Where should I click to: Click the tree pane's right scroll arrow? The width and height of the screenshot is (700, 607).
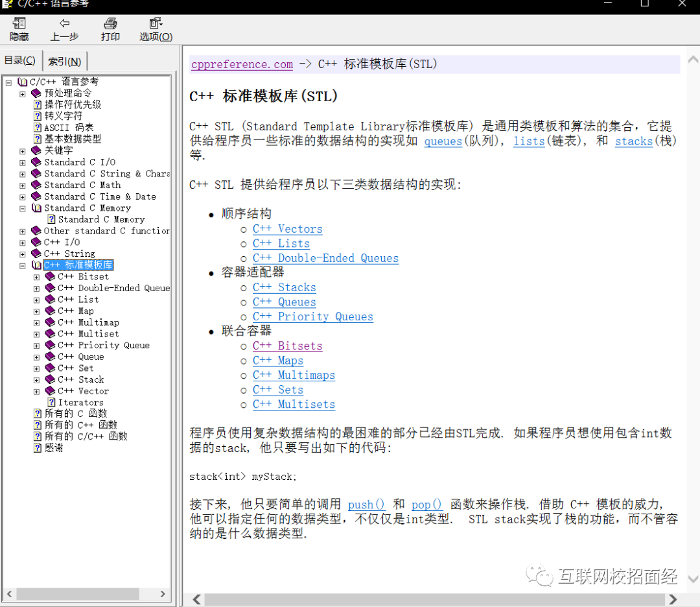pos(163,593)
